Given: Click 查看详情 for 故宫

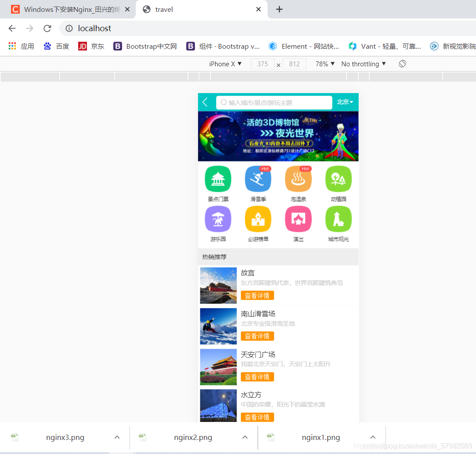Looking at the screenshot, I should coord(257,295).
